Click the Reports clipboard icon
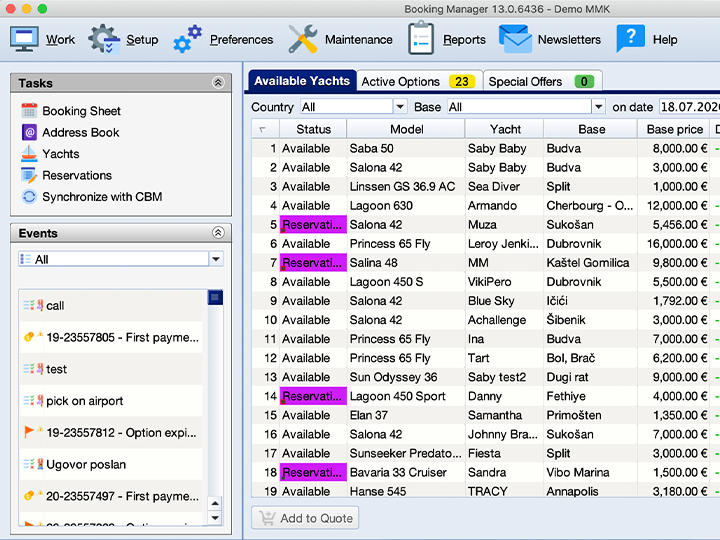Viewport: 720px width, 540px height. click(x=421, y=39)
